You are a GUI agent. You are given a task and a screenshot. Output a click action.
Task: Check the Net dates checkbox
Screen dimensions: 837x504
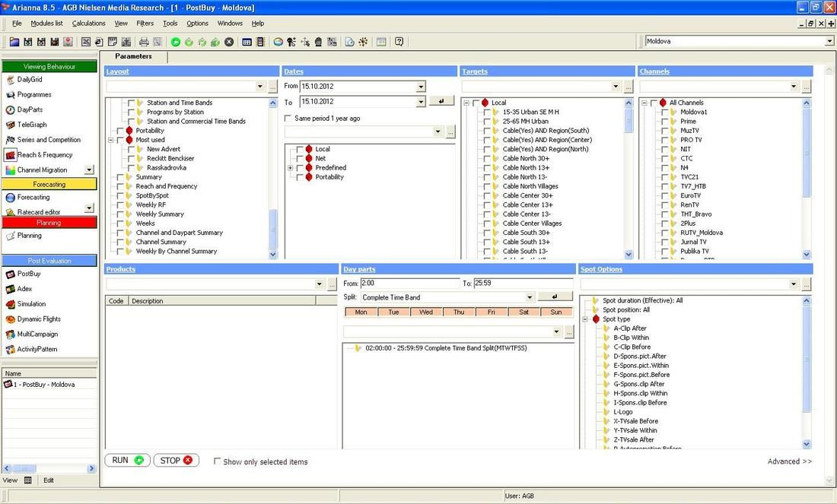(x=300, y=158)
